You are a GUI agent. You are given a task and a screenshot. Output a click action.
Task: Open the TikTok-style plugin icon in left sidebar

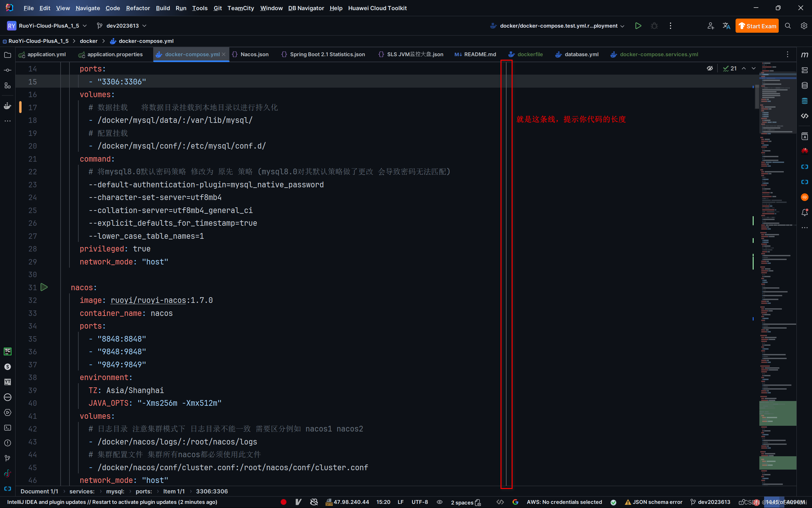coord(7,473)
